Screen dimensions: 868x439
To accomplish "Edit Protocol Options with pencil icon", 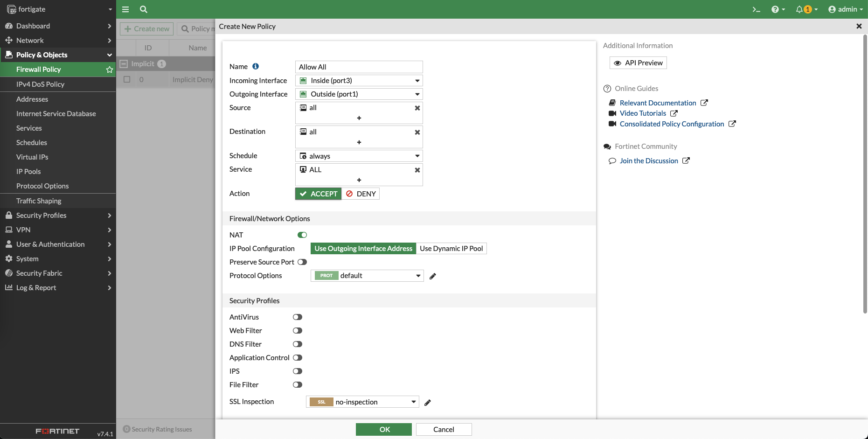I will [432, 276].
